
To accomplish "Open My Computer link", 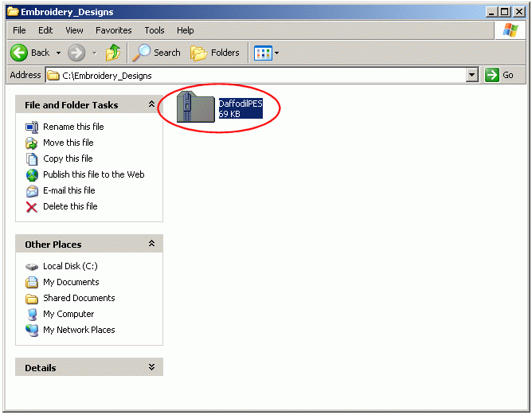I will [68, 314].
